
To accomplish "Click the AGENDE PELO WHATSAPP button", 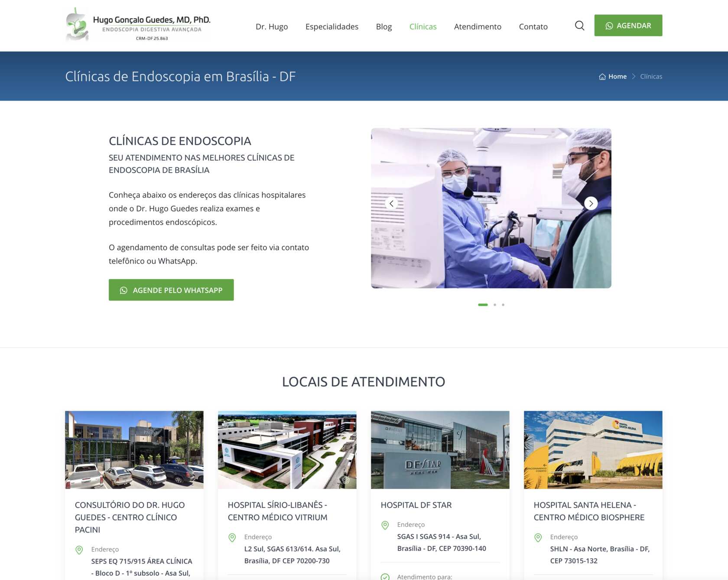I will [x=171, y=290].
